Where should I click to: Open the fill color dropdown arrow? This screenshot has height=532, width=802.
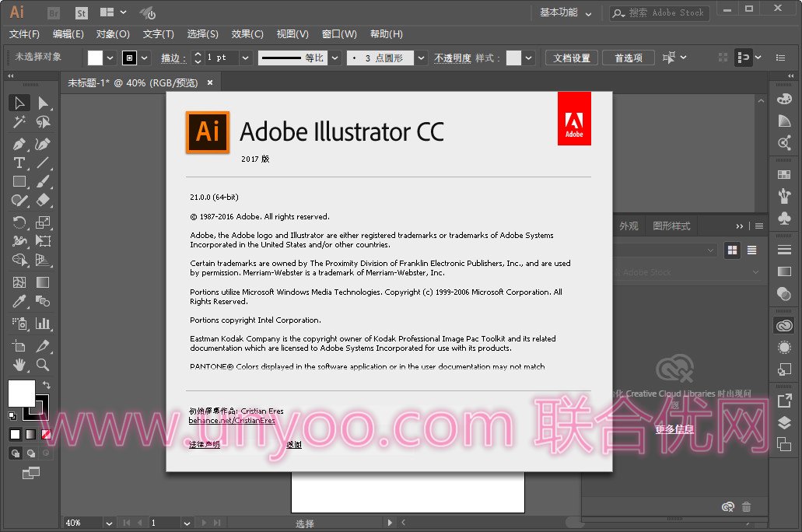tap(110, 58)
